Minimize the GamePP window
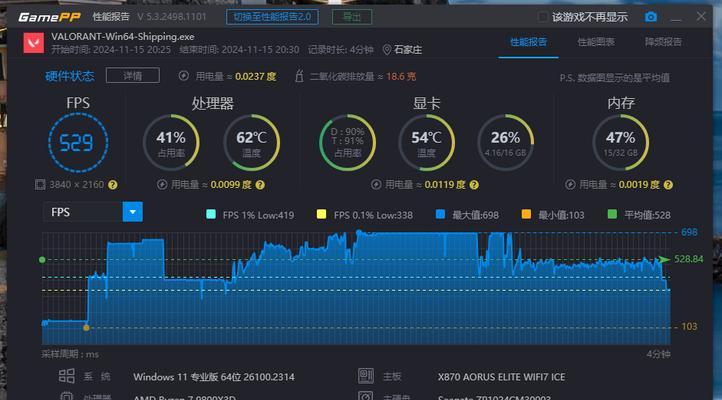Screen dimensions: 722x400 (x=676, y=18)
